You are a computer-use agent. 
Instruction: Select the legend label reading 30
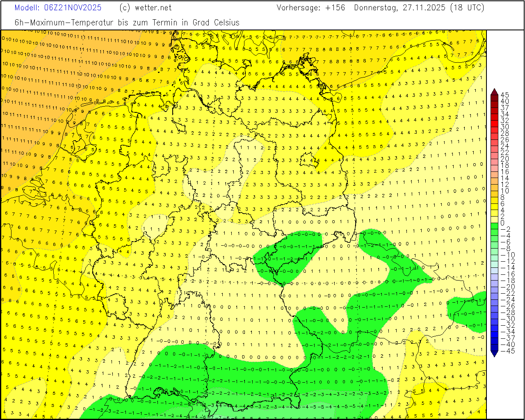(504, 127)
